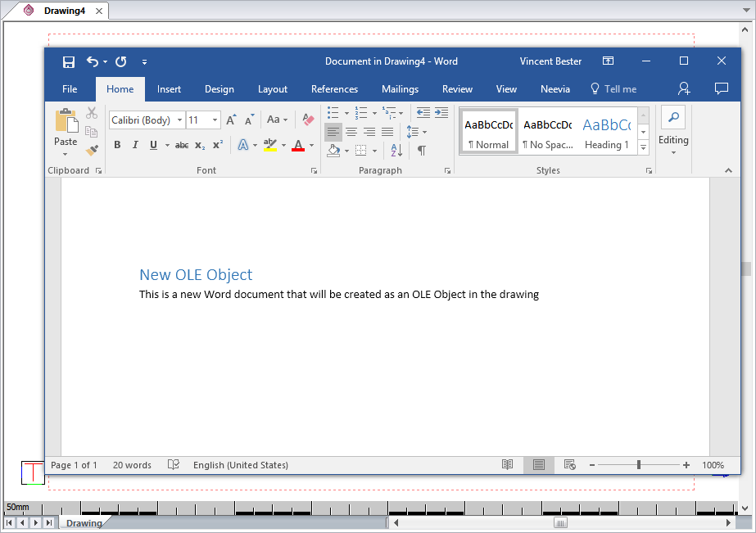Click the Cut scissors icon

(92, 113)
